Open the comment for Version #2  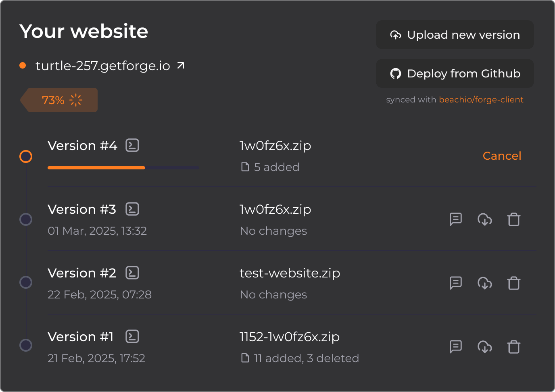[456, 283]
